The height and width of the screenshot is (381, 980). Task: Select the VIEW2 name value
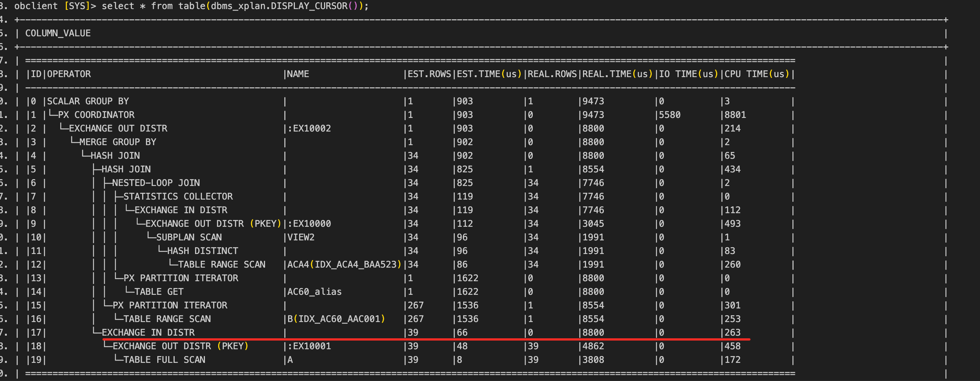(x=301, y=237)
